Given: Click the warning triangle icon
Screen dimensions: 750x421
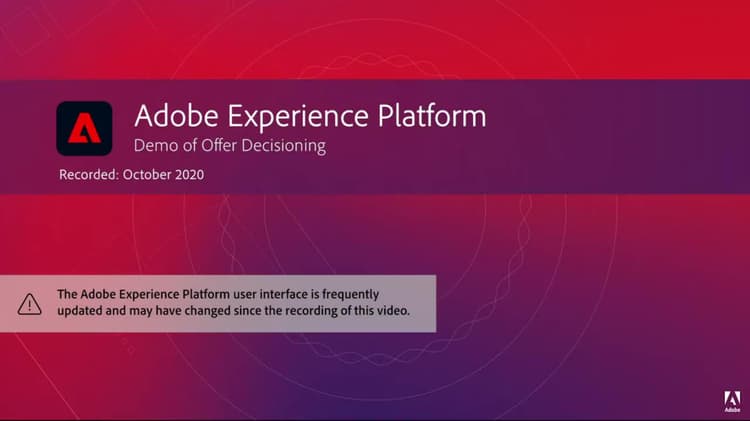Looking at the screenshot, I should click(30, 304).
